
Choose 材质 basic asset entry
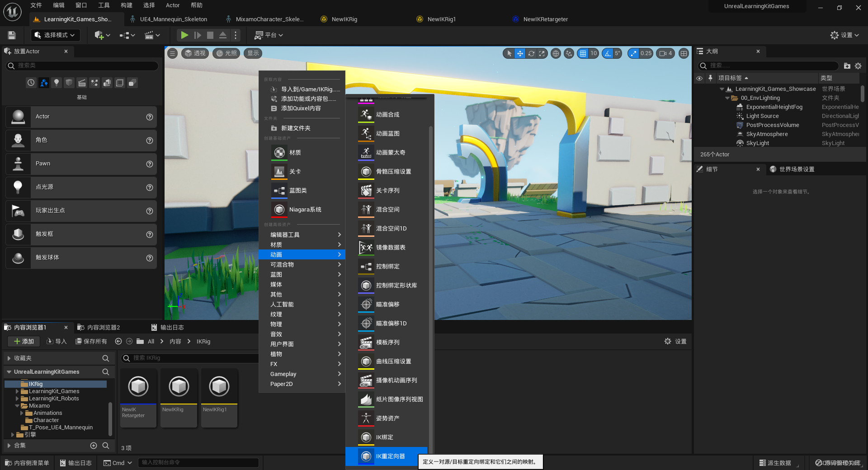[302, 153]
